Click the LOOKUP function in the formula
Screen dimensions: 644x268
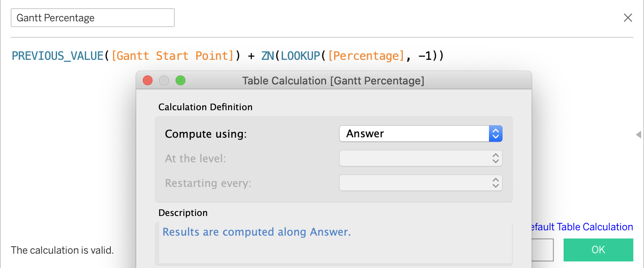(x=300, y=56)
